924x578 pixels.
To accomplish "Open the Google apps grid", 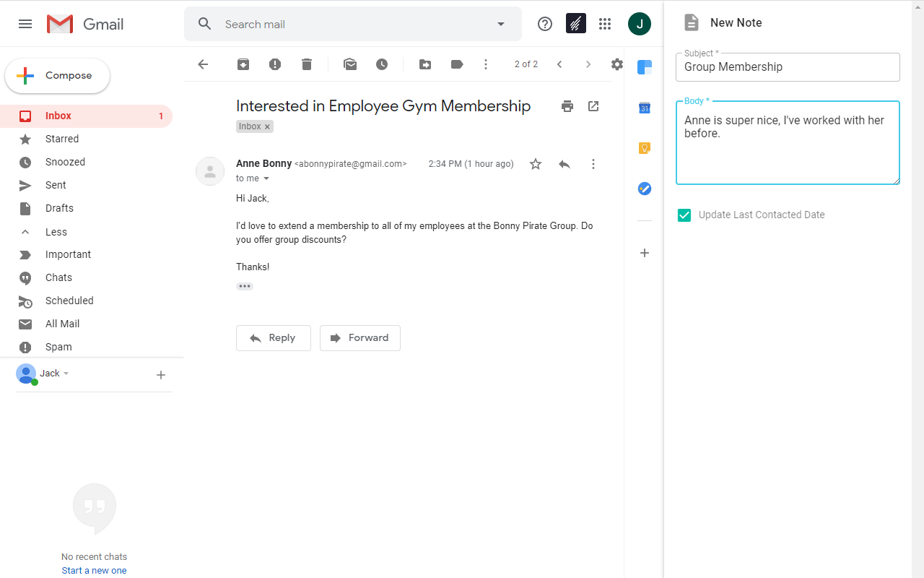I will (x=605, y=24).
